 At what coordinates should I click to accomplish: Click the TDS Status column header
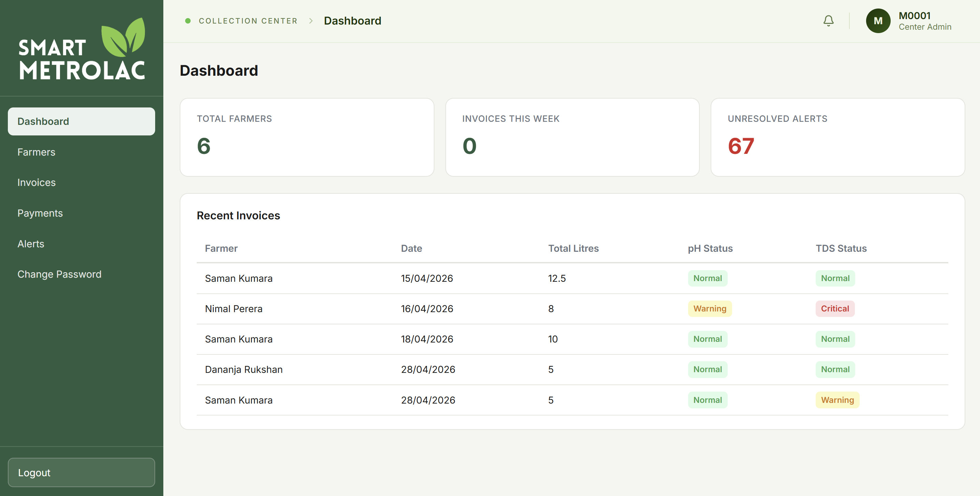841,248
